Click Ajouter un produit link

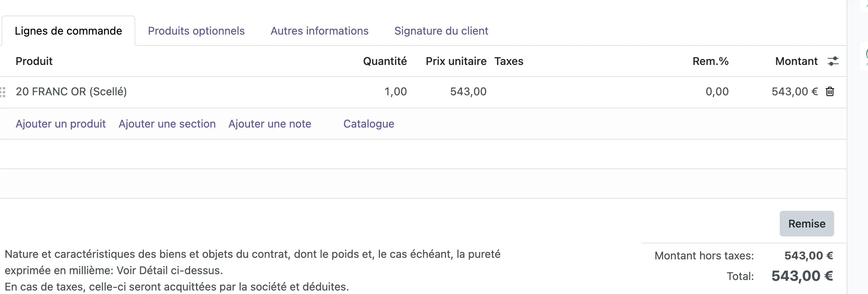pyautogui.click(x=61, y=124)
